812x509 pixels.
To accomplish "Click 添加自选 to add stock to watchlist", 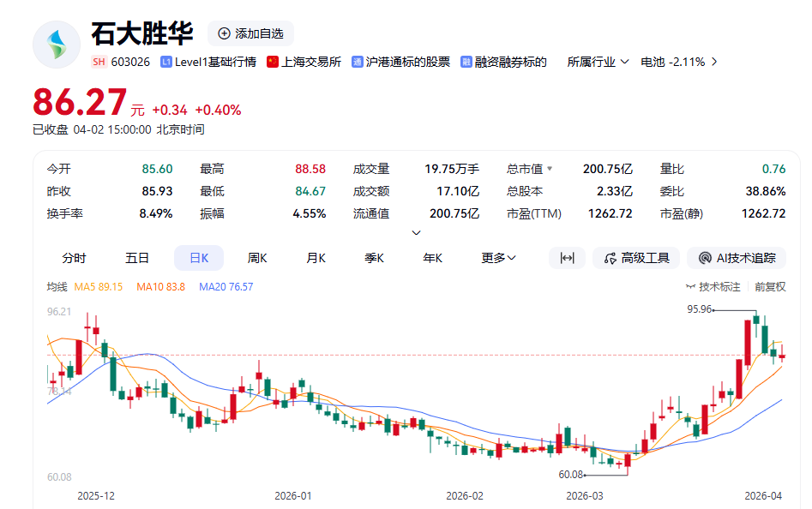I will coord(250,33).
